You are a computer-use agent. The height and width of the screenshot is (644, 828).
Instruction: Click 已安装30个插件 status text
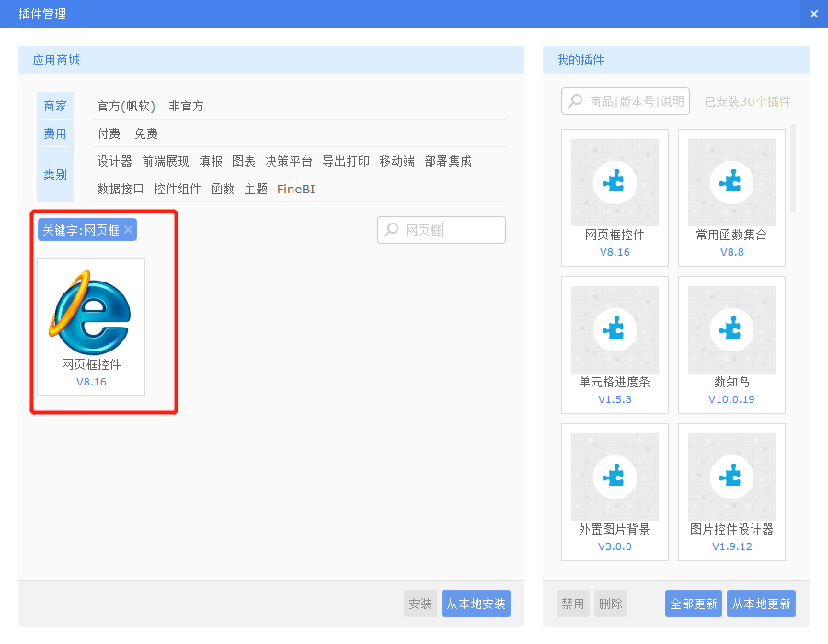pos(747,101)
